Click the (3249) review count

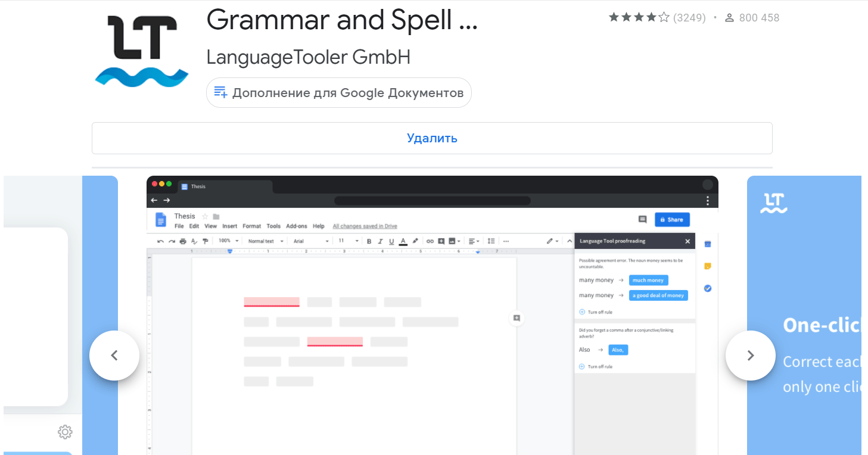coord(689,18)
